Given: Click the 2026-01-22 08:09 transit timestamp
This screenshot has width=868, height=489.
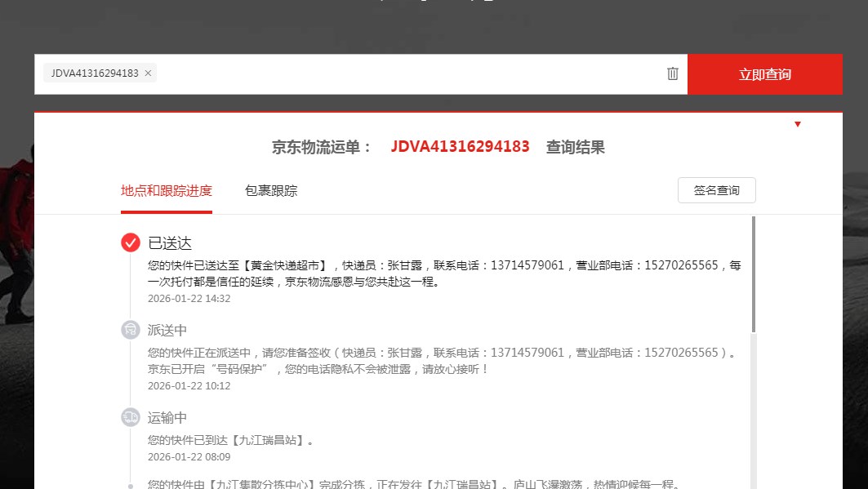Looking at the screenshot, I should tap(189, 457).
